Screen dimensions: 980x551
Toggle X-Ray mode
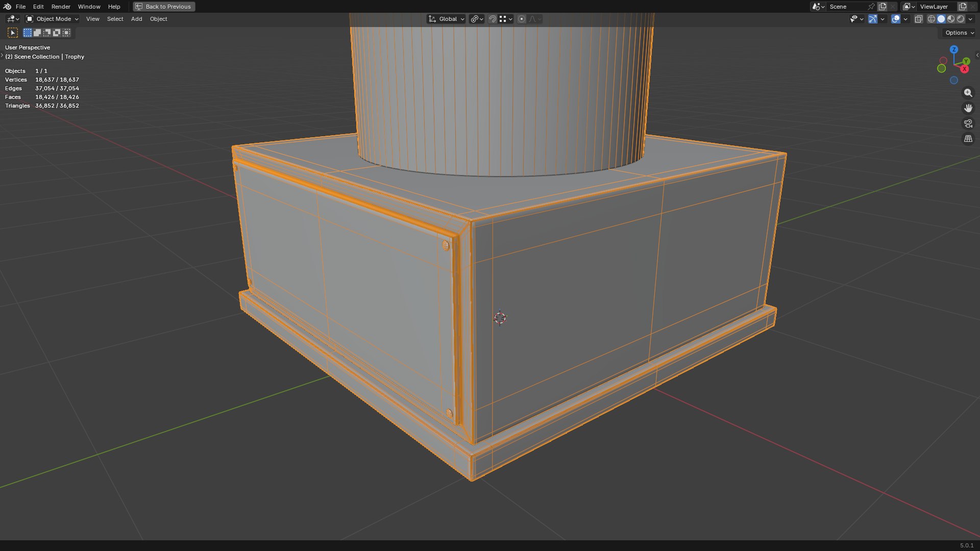tap(918, 19)
